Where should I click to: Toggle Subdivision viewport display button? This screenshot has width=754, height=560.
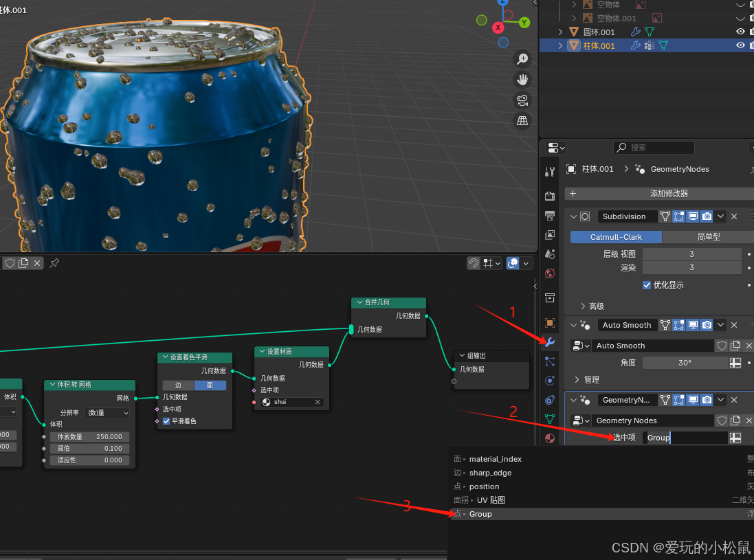(x=693, y=216)
